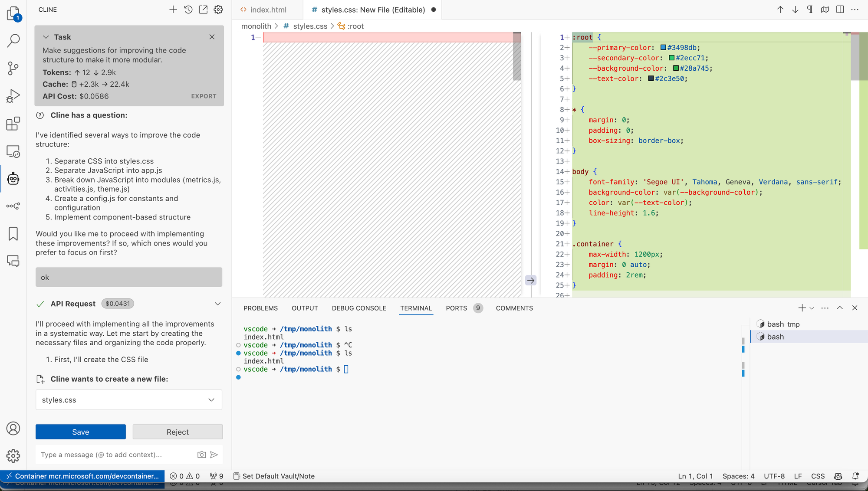Open the Extensions view icon
Image resolution: width=868 pixels, height=491 pixels.
coord(13,124)
